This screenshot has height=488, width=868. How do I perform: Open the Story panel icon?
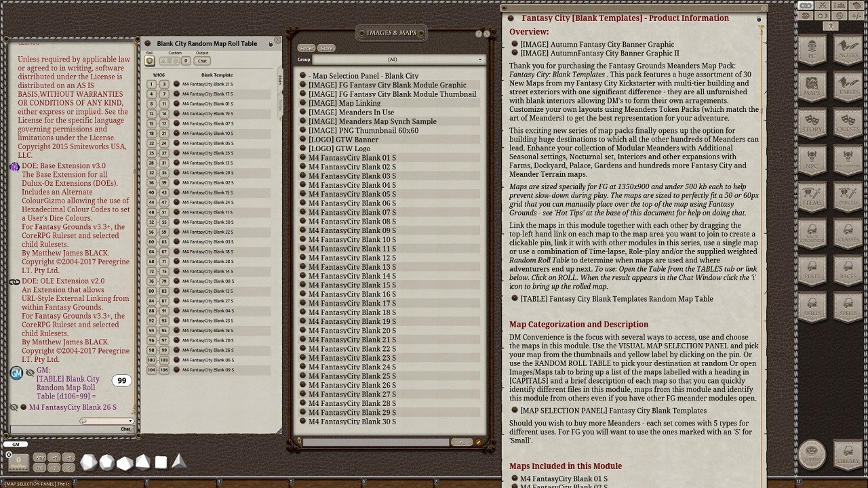[x=811, y=125]
